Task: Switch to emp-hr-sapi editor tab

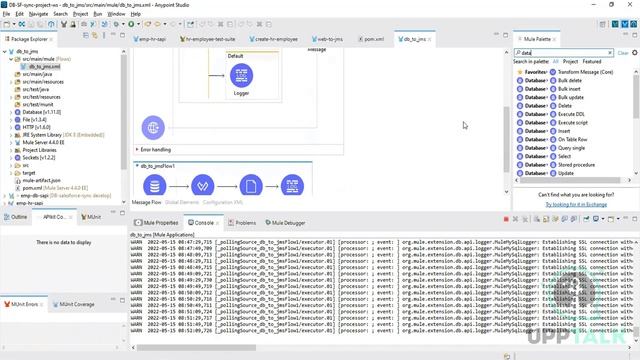Action: coord(149,39)
